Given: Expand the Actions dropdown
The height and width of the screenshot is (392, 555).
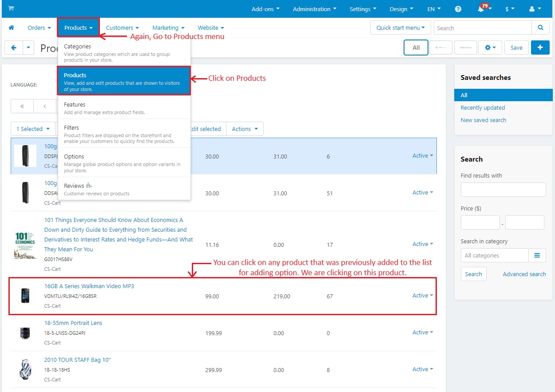Looking at the screenshot, I should point(245,129).
